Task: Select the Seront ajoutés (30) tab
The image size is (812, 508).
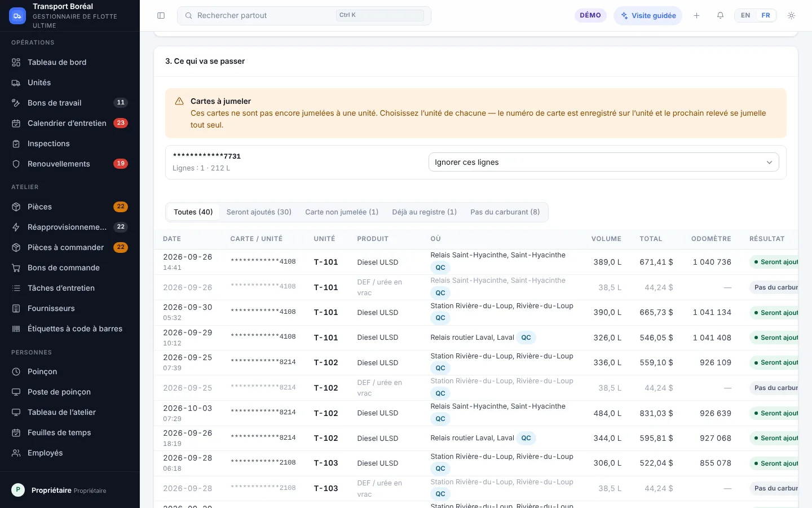Action: [259, 212]
